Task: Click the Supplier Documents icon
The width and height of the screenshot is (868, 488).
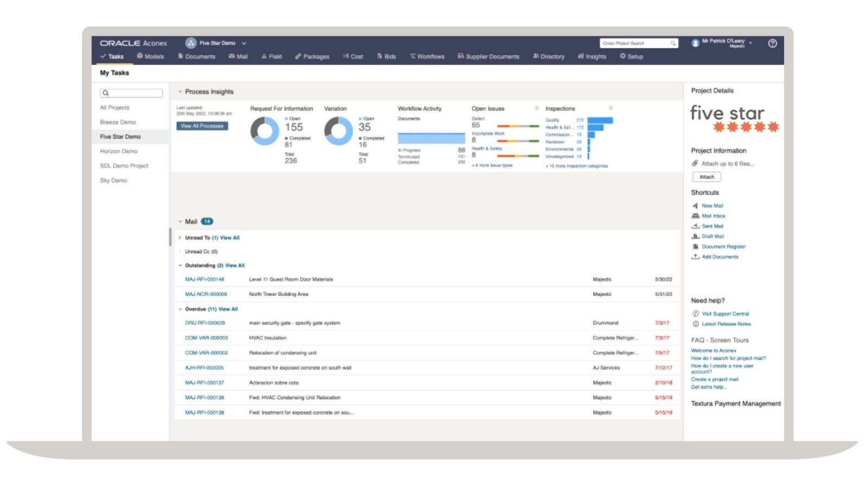Action: tap(460, 56)
